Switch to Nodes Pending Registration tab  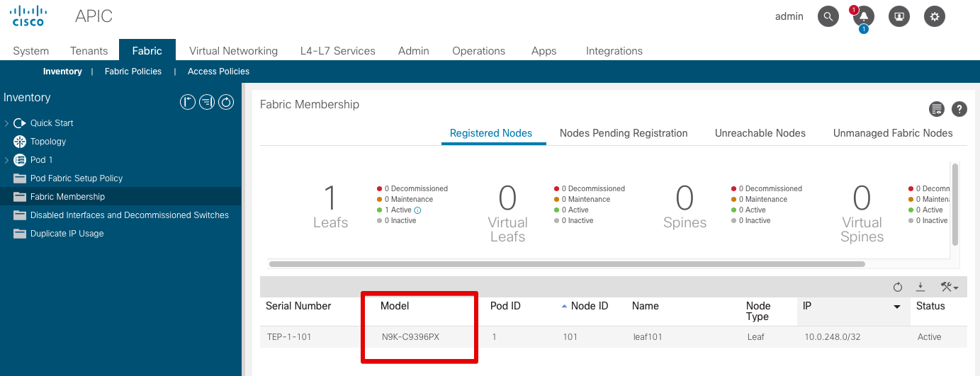click(624, 133)
